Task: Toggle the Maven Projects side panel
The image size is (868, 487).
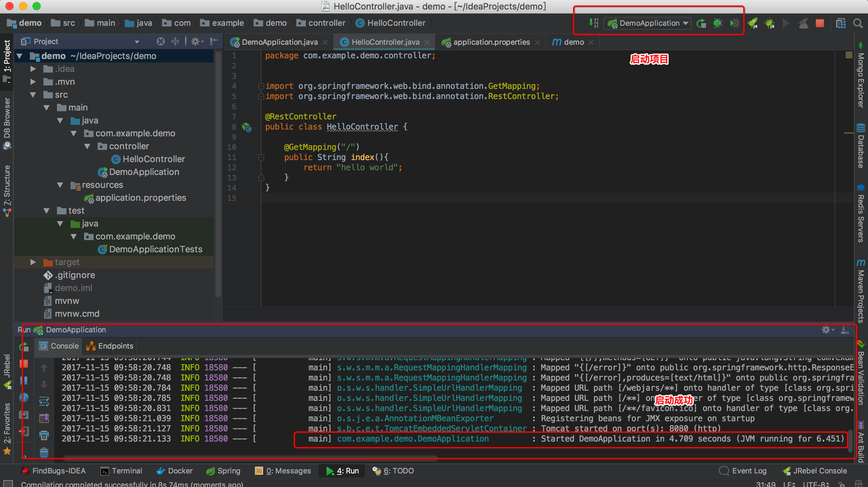Action: tap(861, 292)
